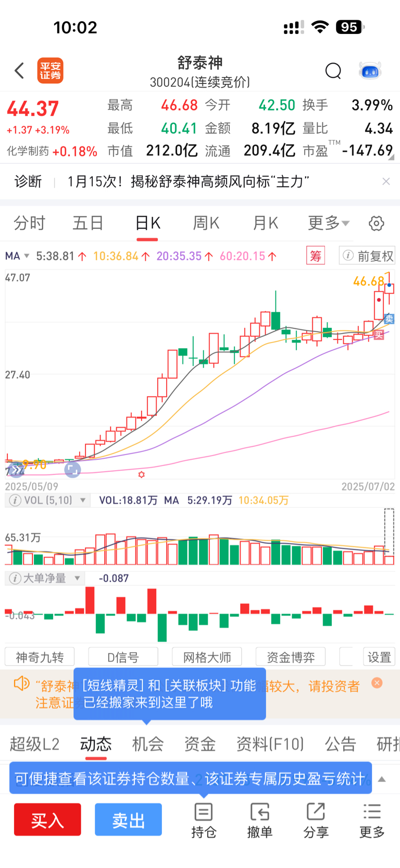Tap the red 买入 buy button
The width and height of the screenshot is (400, 868).
point(47,820)
